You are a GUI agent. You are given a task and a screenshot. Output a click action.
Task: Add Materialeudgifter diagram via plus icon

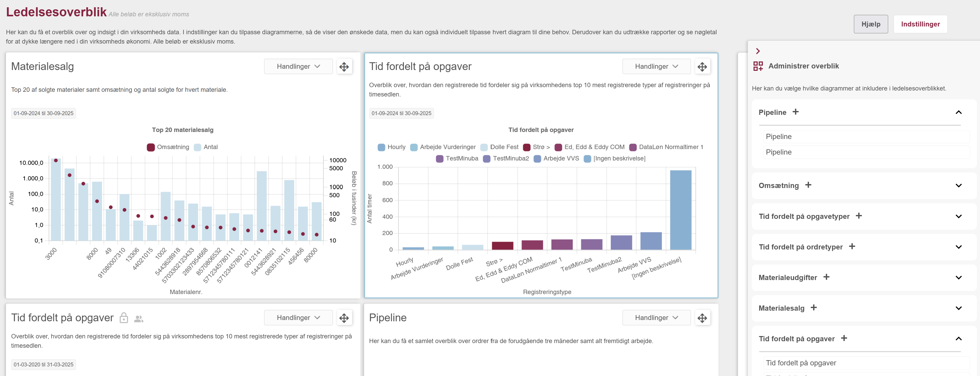[x=826, y=277]
